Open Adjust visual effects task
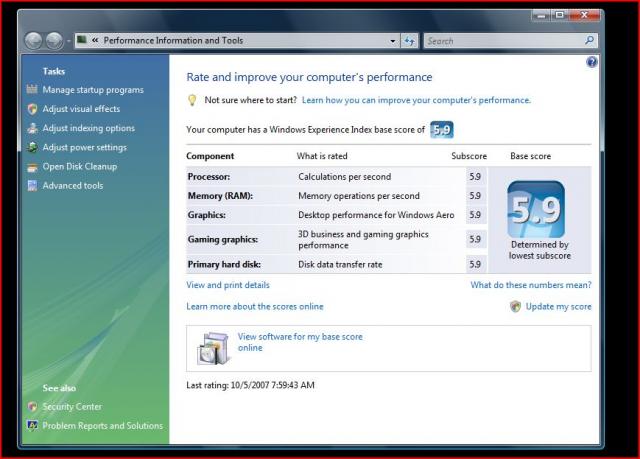Viewport: 640px width, 459px height. pyautogui.click(x=81, y=109)
